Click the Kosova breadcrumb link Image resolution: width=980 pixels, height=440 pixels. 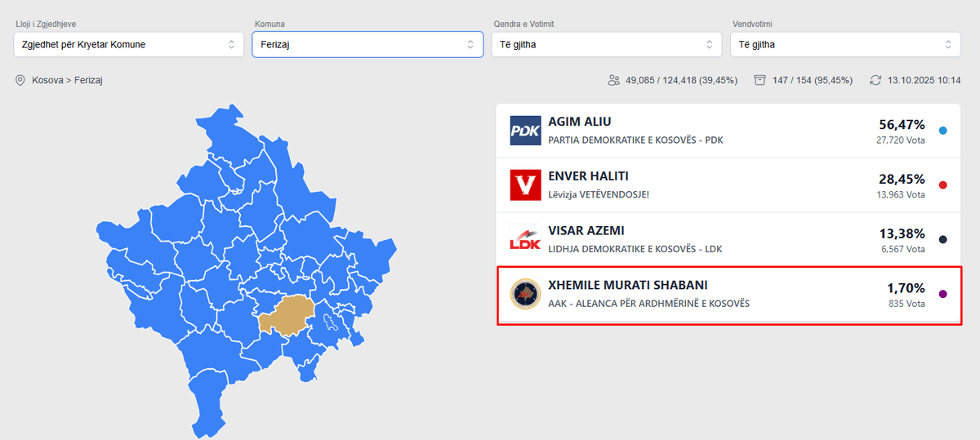point(48,80)
